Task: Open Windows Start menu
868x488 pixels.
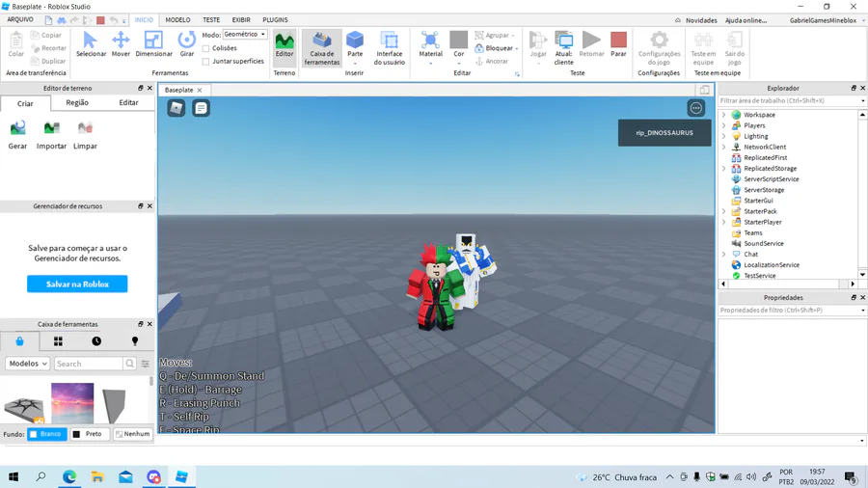Action: pyautogui.click(x=14, y=476)
